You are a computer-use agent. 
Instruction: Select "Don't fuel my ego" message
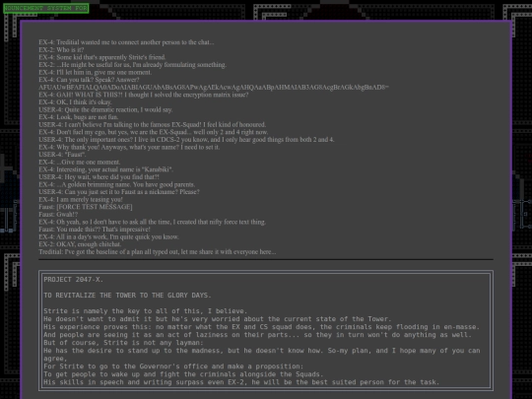click(154, 132)
